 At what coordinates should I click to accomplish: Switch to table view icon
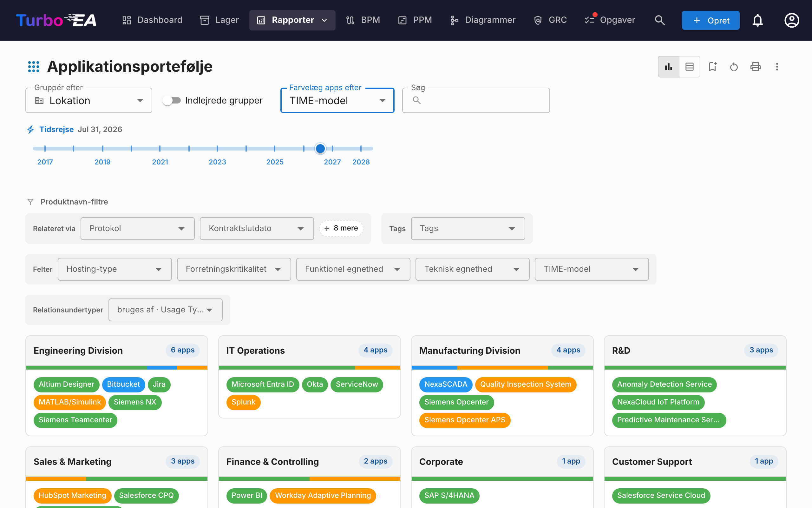pos(690,67)
